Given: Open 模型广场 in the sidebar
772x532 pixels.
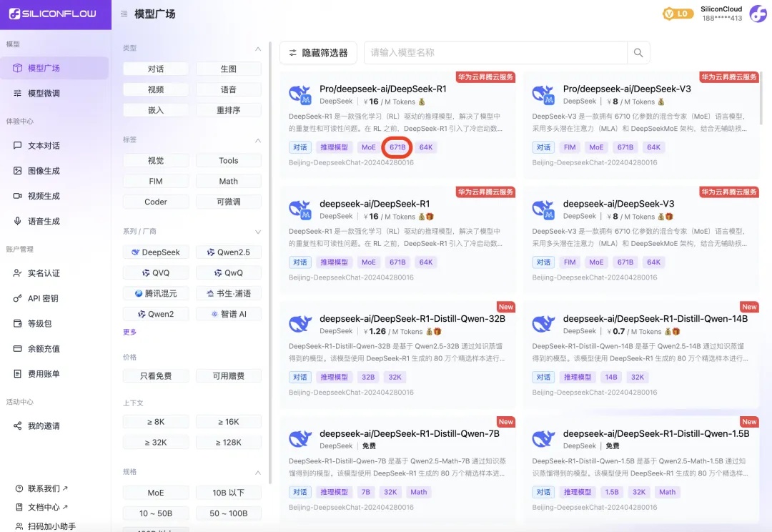Looking at the screenshot, I should coord(54,68).
